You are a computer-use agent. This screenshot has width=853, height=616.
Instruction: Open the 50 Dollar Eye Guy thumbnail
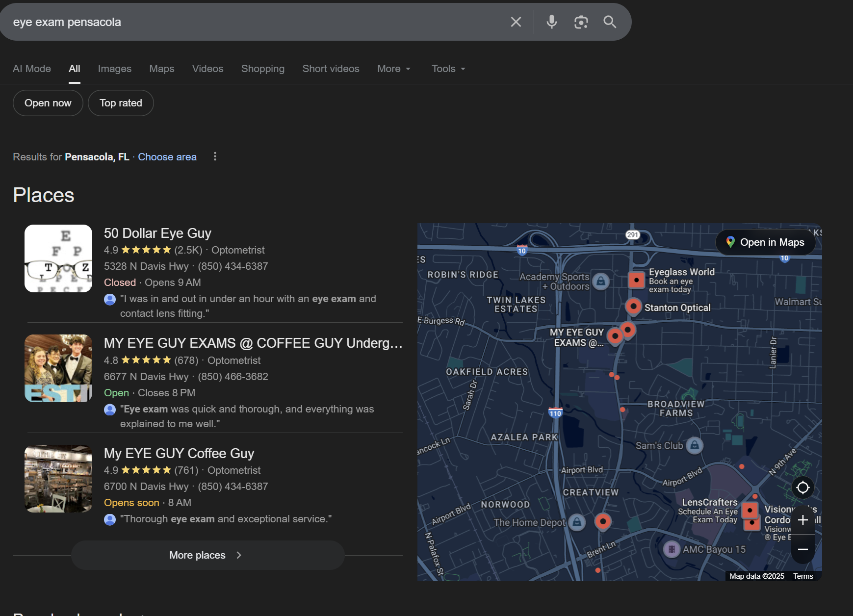[58, 258]
